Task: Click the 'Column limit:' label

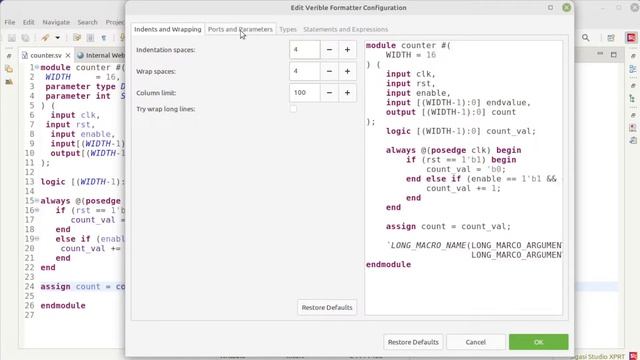Action: (156, 93)
